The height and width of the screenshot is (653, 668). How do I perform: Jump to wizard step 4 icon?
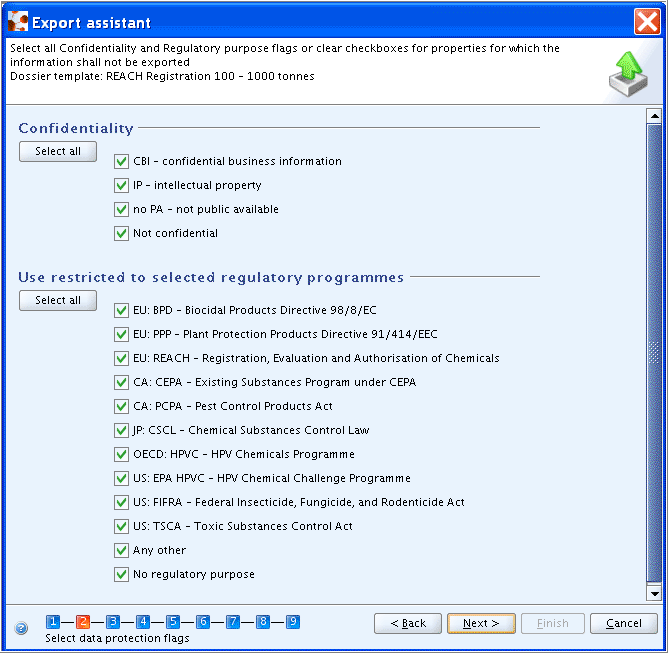[143, 622]
